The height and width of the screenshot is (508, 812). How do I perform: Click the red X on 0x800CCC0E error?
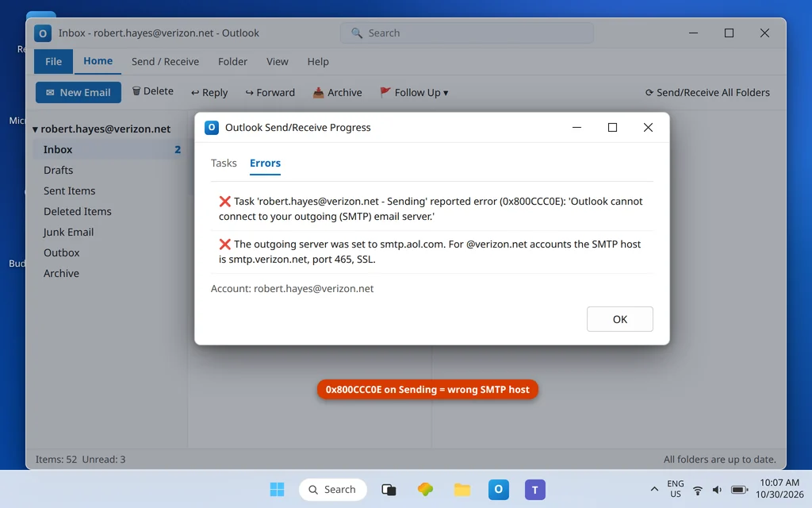pyautogui.click(x=224, y=201)
